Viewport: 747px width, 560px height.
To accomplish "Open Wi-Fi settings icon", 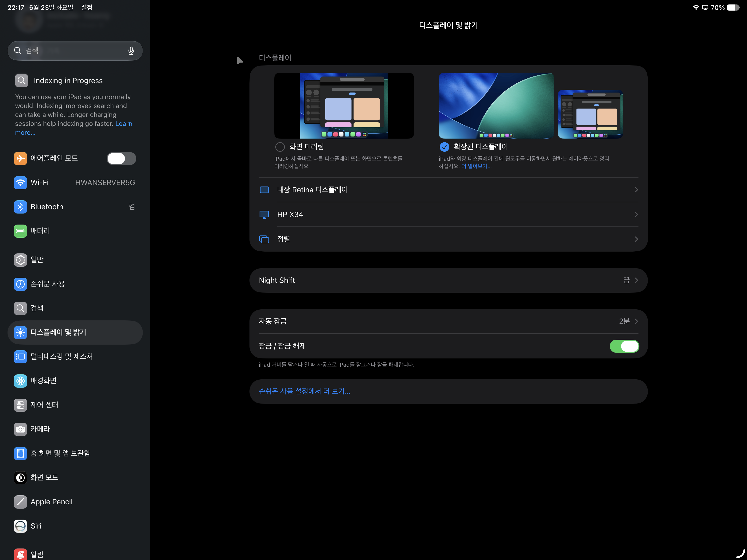I will point(20,183).
